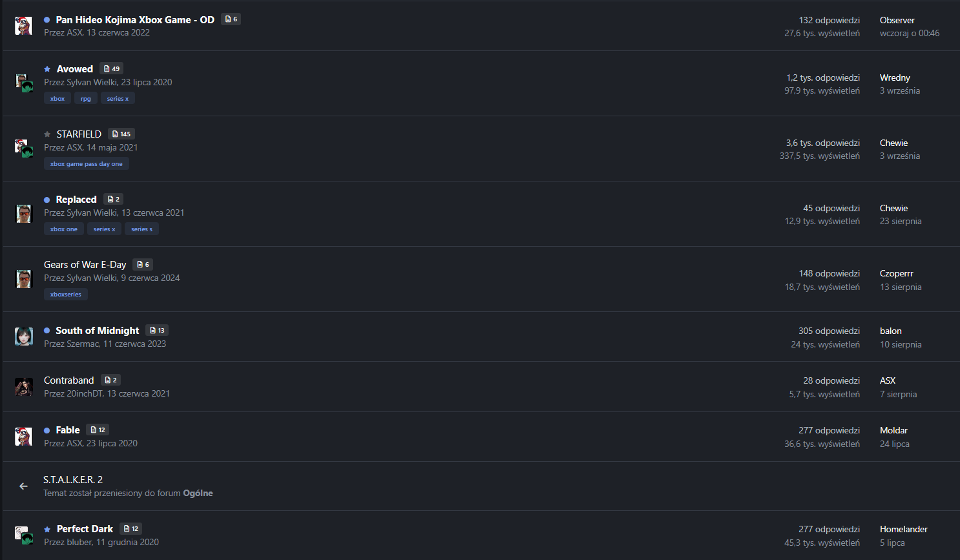Click unread dot next to Fable topic
The width and height of the screenshot is (960, 560).
click(47, 430)
